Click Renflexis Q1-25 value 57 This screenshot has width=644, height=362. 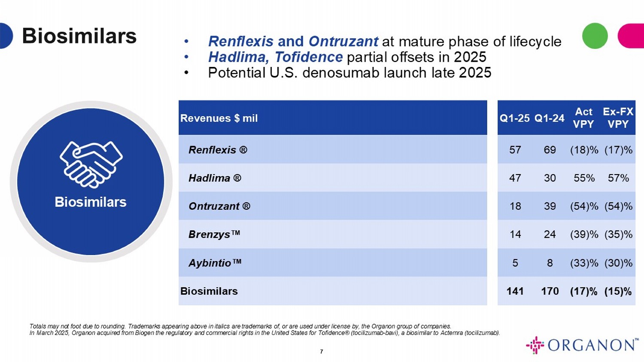(x=515, y=150)
